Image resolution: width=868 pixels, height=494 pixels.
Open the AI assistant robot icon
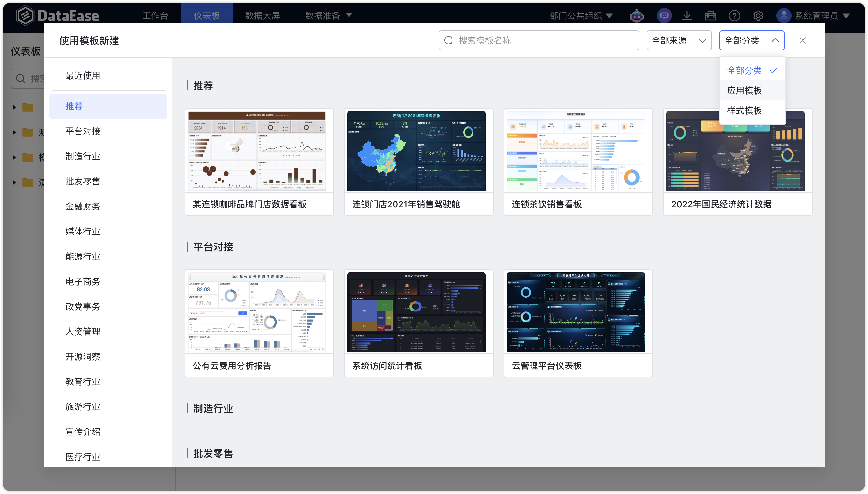tap(636, 16)
